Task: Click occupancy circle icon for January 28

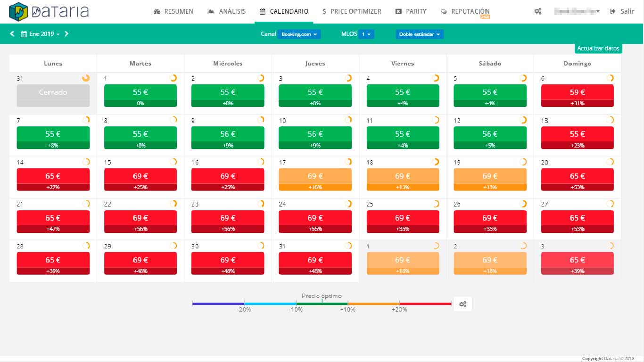Action: (x=86, y=246)
